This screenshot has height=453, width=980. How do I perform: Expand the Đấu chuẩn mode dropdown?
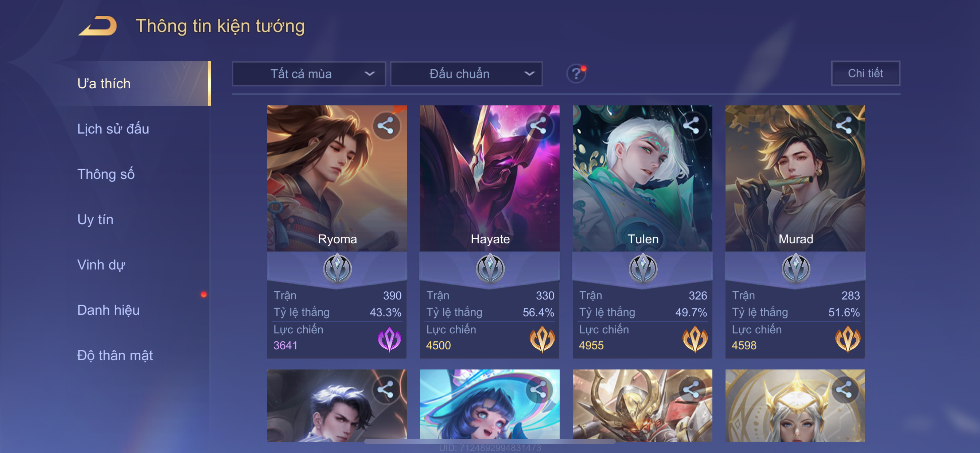tap(466, 73)
